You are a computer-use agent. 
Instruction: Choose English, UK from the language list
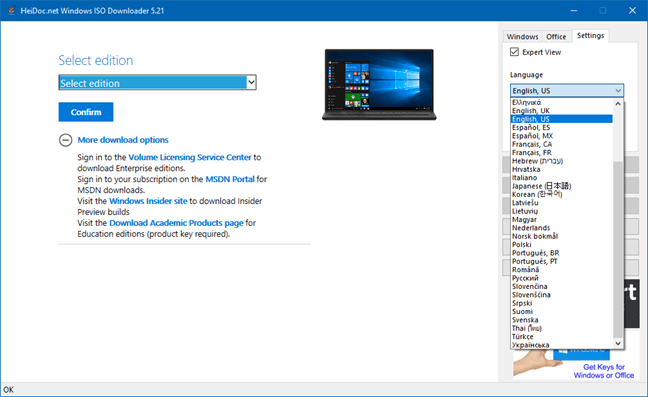(x=561, y=111)
